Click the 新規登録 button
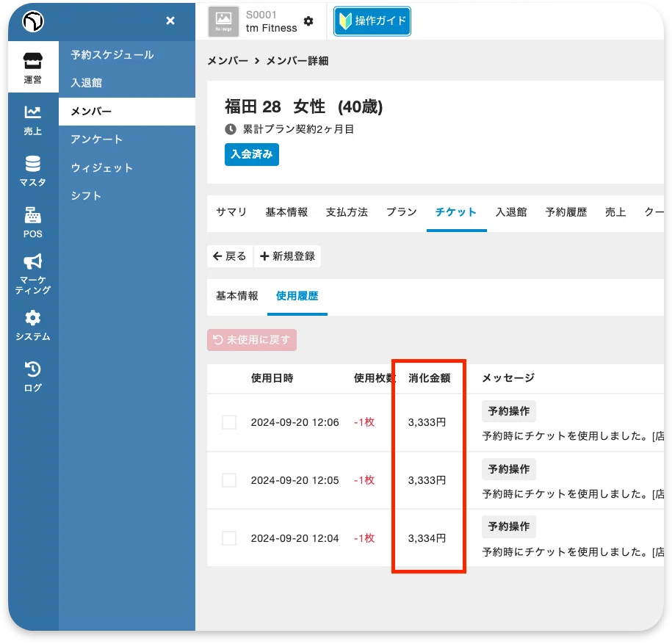672x644 pixels. [288, 256]
